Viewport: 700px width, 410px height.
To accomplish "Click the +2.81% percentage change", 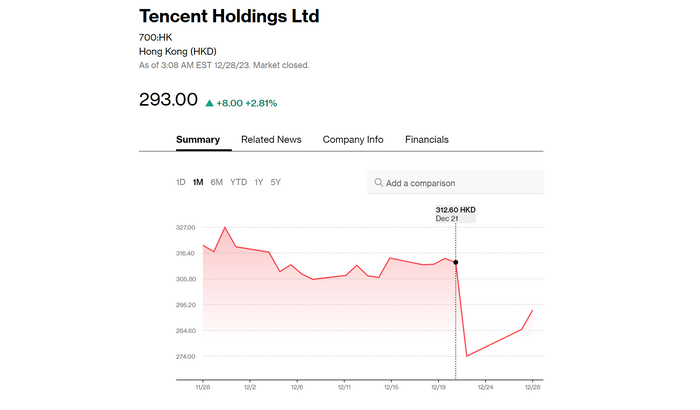I will click(x=260, y=103).
